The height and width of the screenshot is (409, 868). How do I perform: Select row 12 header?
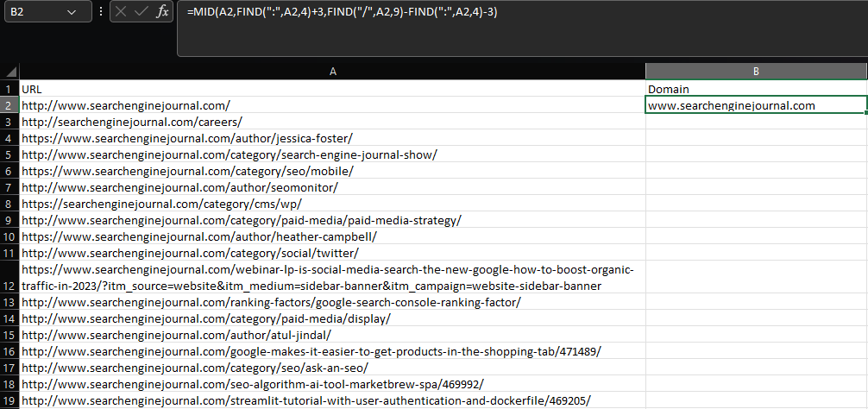(9, 277)
